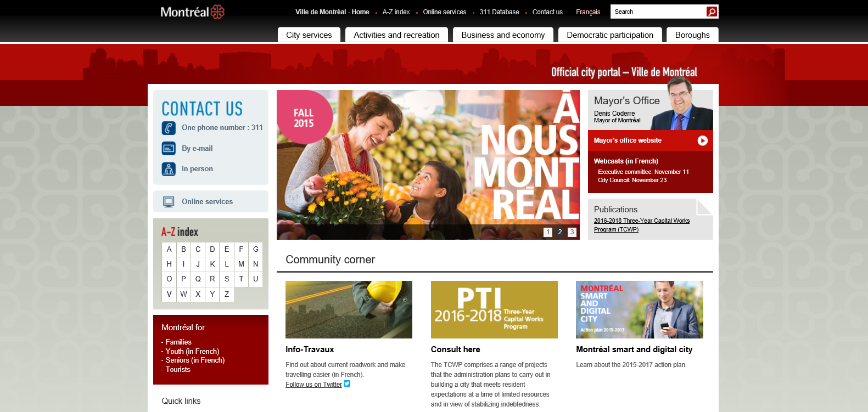Click the Mayor's office website play arrow
868x412 pixels.
(702, 140)
